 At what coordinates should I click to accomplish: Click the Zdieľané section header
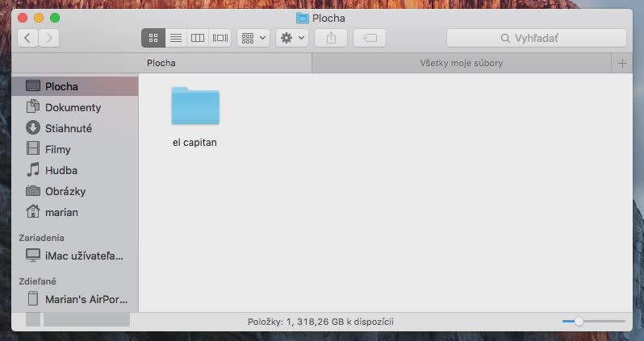point(37,281)
